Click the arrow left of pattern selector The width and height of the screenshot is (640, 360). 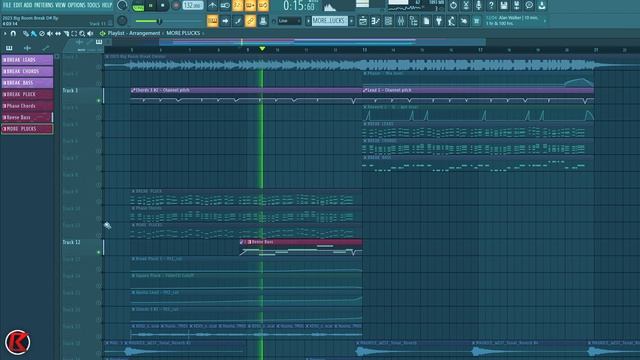point(308,20)
